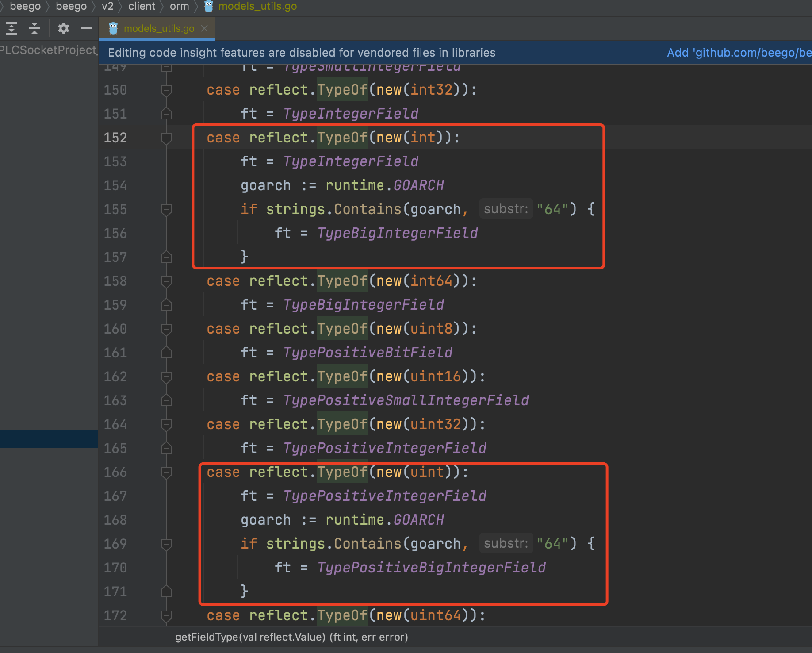Hide the project panel with minus icon
The width and height of the screenshot is (812, 653).
87,28
